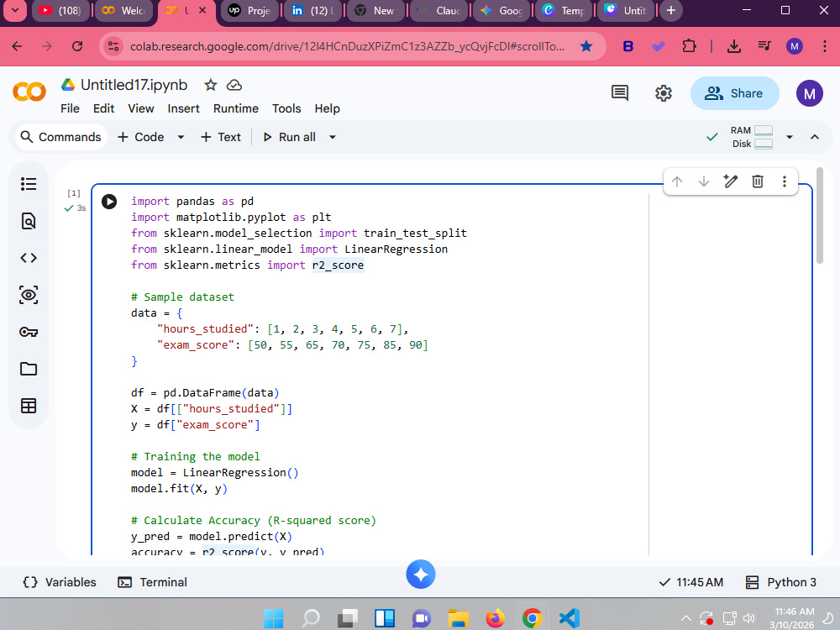
Task: Add a new Code cell
Action: (x=141, y=137)
